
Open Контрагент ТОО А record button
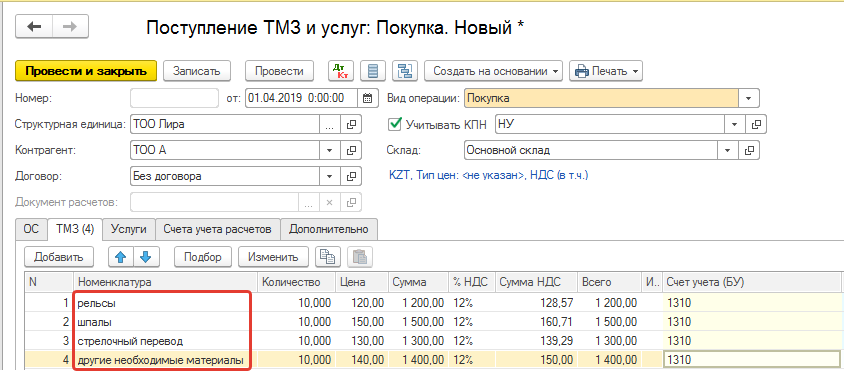[351, 150]
